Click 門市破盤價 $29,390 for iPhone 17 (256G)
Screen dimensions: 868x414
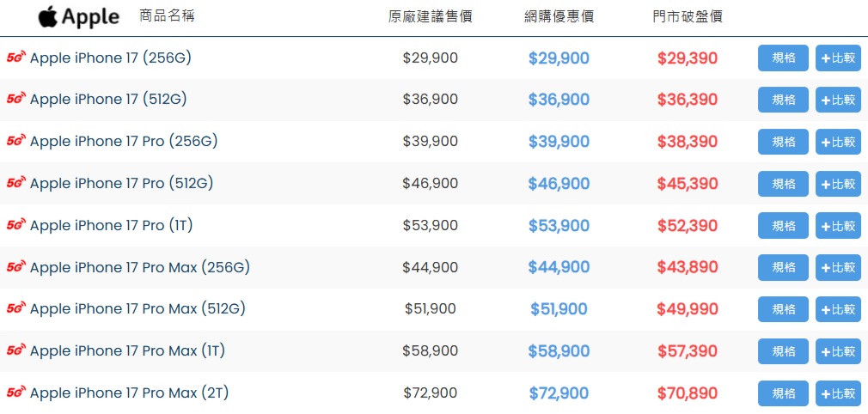click(687, 58)
